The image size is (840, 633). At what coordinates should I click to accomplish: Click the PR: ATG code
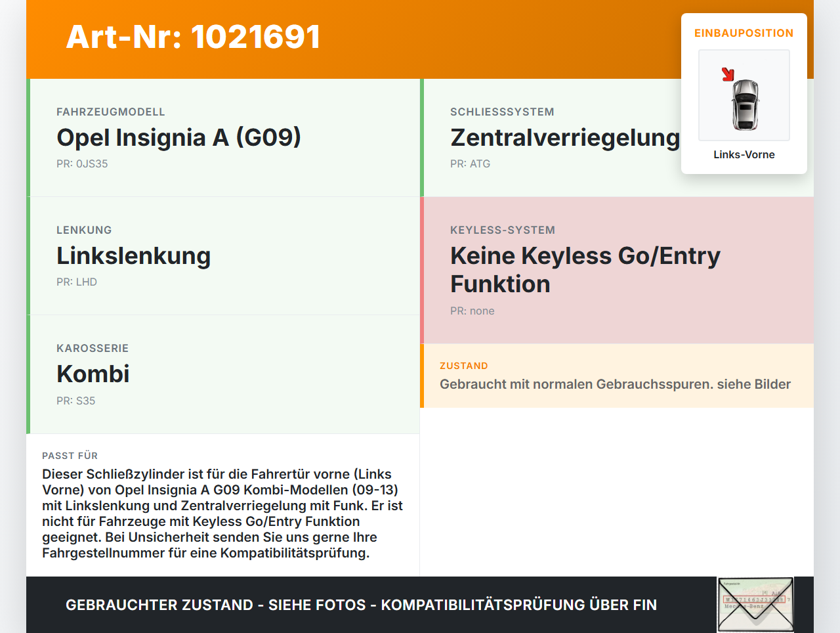[x=470, y=164]
